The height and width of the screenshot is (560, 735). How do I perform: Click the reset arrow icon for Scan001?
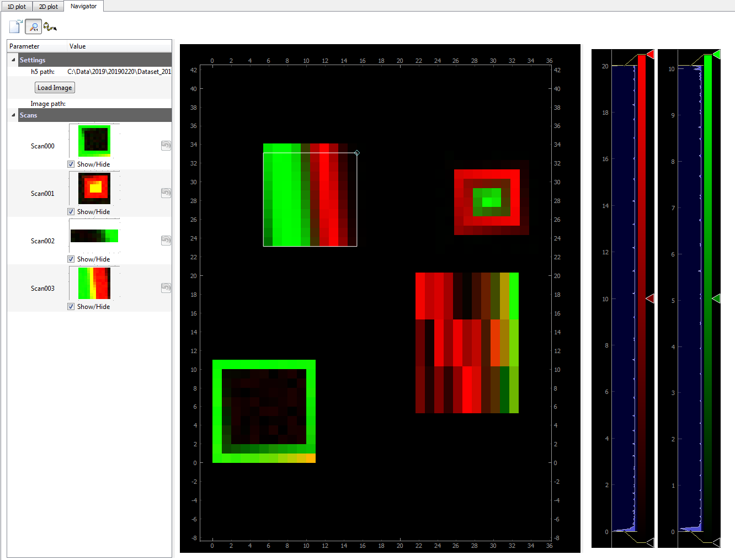point(166,193)
